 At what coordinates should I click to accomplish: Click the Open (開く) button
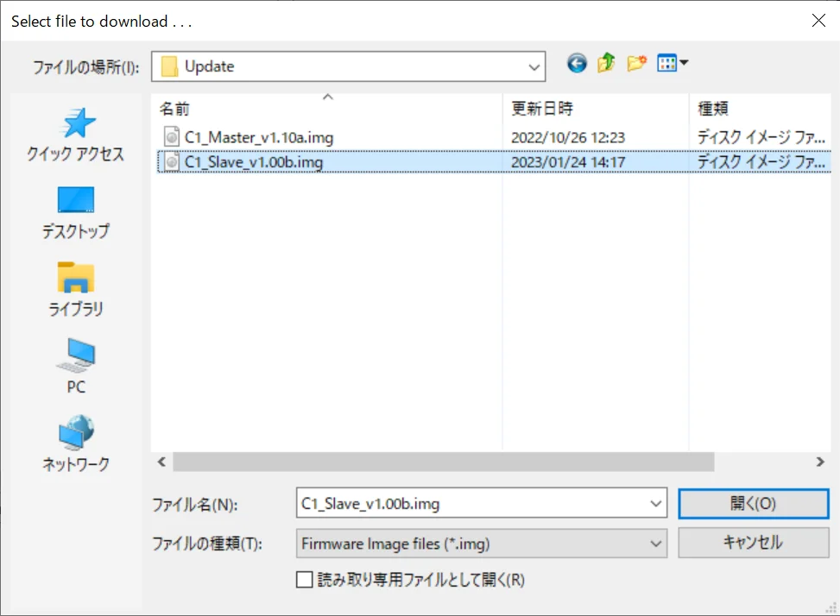point(753,504)
